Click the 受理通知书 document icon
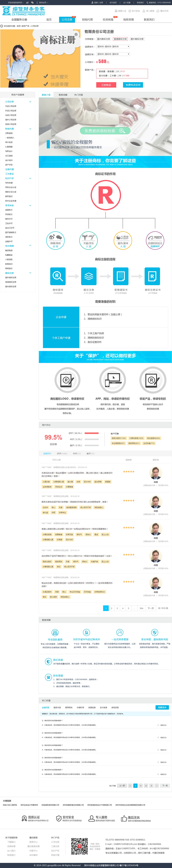 click(x=120, y=276)
